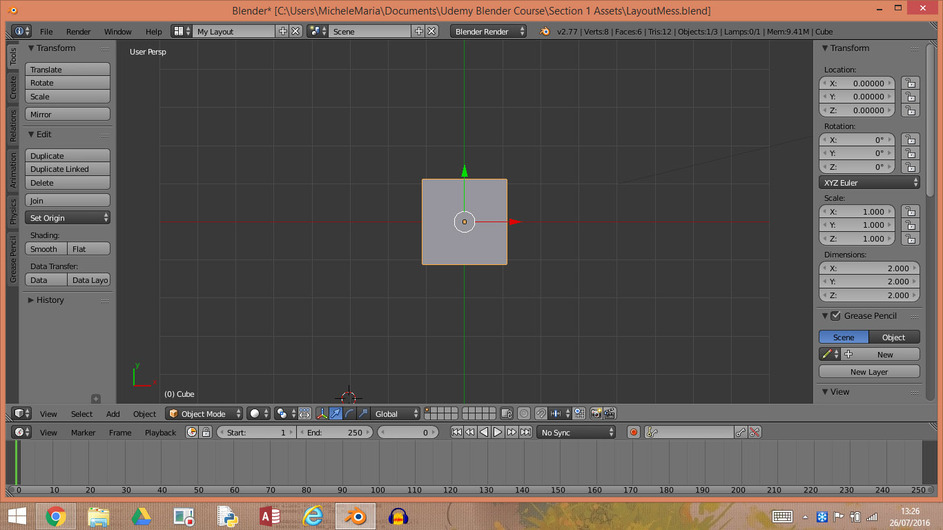Click the translate manipulator arrow icon
This screenshot has width=943, height=530.
tap(336, 414)
